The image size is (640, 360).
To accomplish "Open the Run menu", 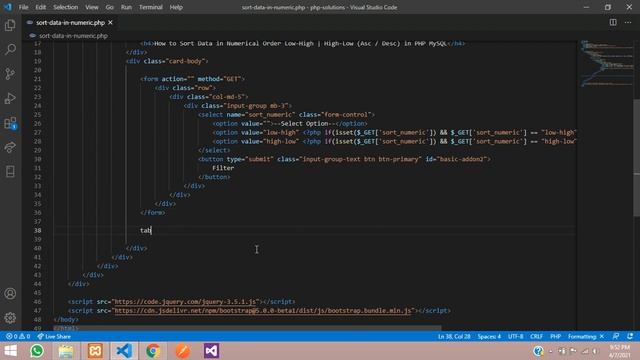I will tap(126, 7).
